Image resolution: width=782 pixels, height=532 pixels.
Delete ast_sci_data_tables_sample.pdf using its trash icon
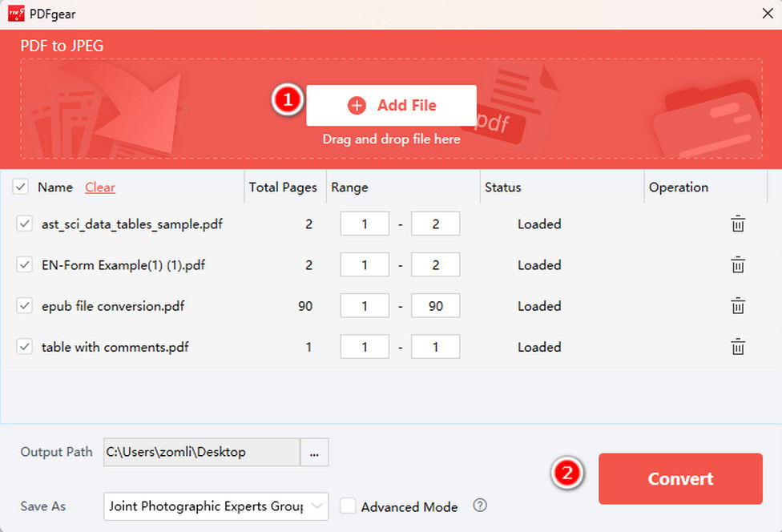pyautogui.click(x=738, y=224)
